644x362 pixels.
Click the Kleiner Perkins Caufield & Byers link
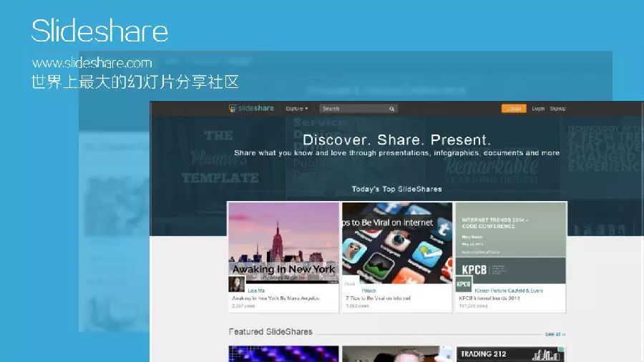pyautogui.click(x=509, y=290)
